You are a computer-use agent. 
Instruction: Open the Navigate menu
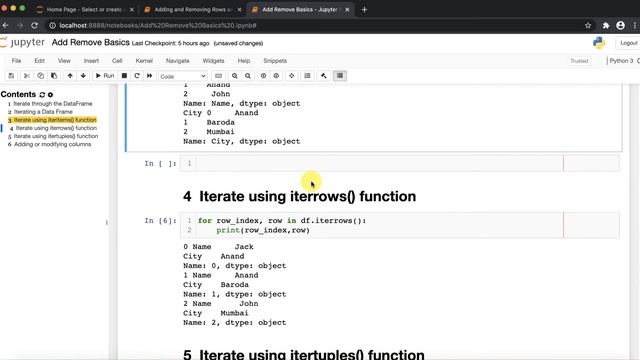coord(178,61)
